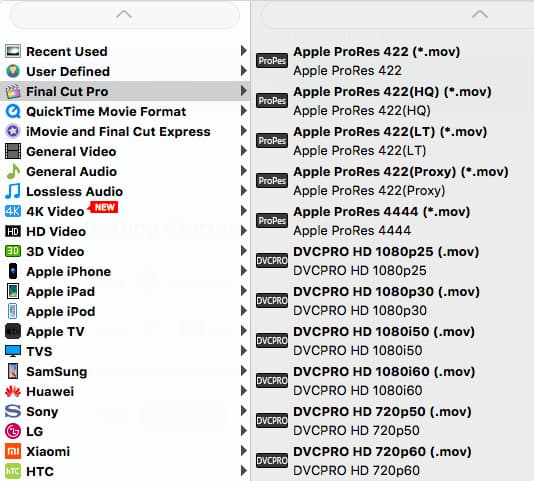Screen dimensions: 534x481
Task: Click the Recent Used category icon
Action: (x=13, y=51)
